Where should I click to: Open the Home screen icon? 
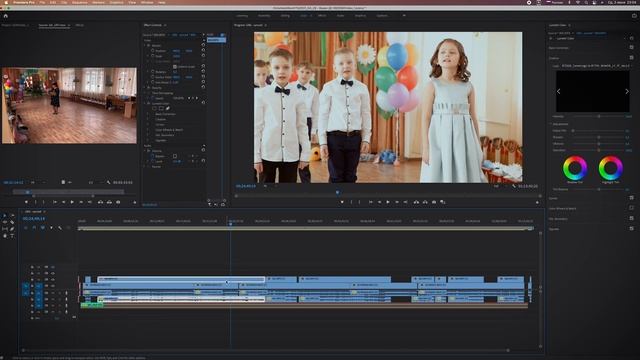point(6,16)
